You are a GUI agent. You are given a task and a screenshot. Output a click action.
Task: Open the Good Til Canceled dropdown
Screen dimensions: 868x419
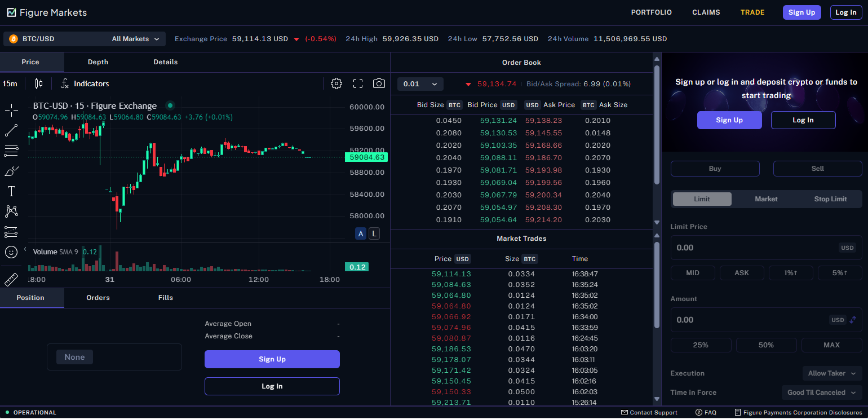[x=822, y=392]
